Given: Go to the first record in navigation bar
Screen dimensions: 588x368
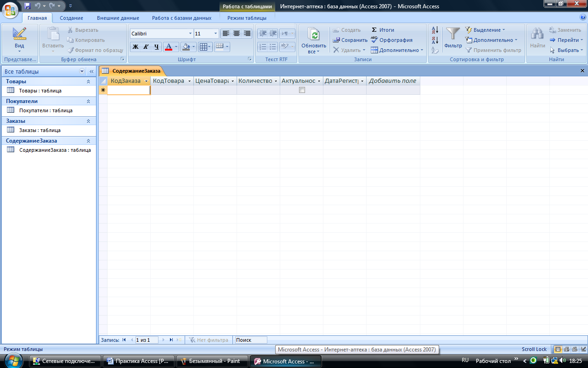Looking at the screenshot, I should click(x=124, y=340).
